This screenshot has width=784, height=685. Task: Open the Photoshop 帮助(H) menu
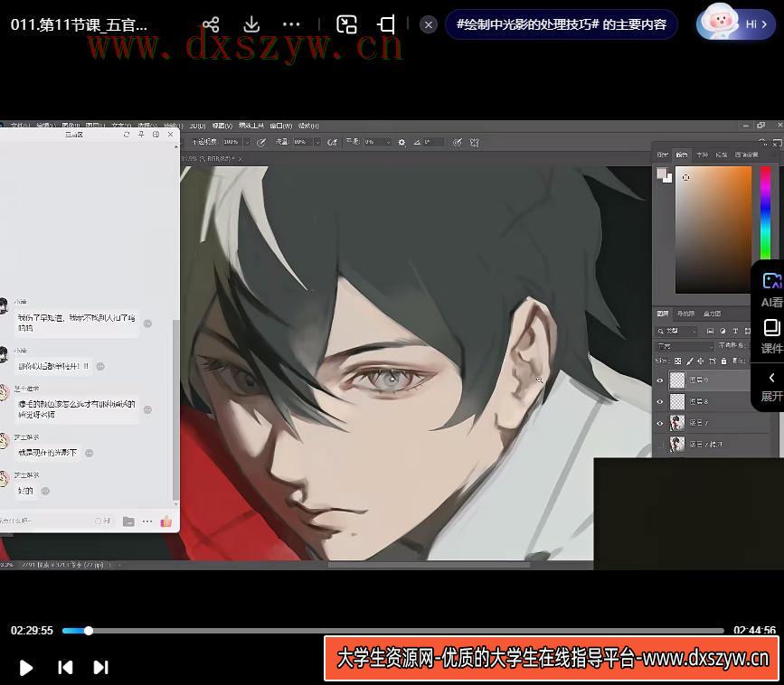[x=308, y=126]
